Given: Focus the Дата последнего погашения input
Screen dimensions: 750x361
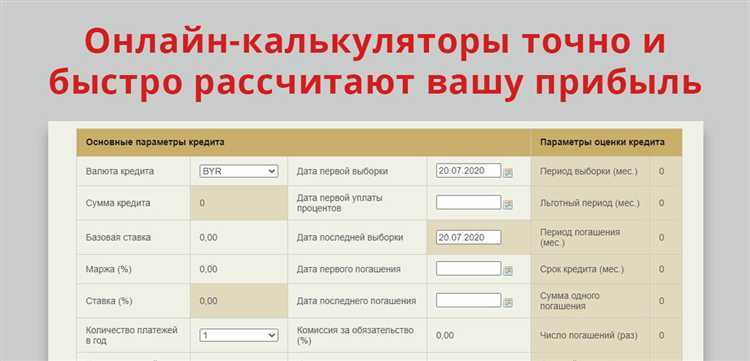Looking at the screenshot, I should [468, 300].
